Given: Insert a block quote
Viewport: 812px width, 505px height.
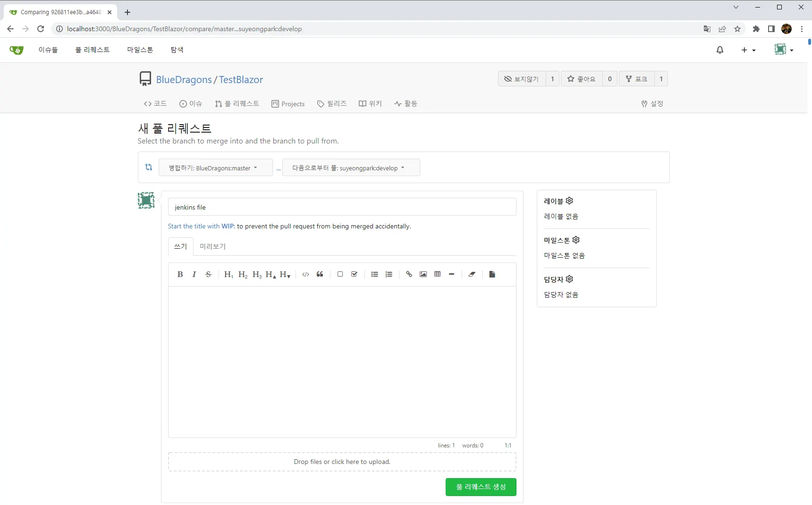Looking at the screenshot, I should pyautogui.click(x=320, y=274).
